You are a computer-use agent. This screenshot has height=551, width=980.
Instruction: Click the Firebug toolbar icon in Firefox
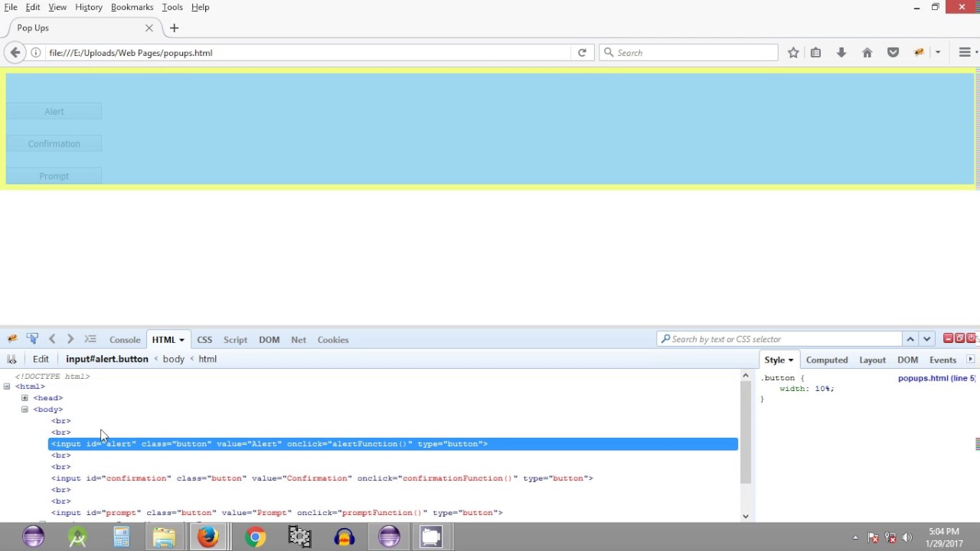point(919,53)
